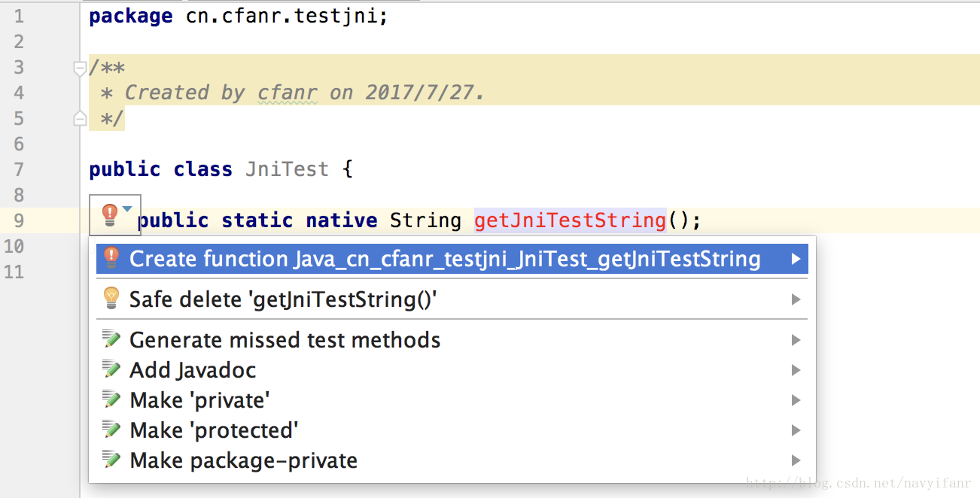The height and width of the screenshot is (498, 980).
Task: Expand submenu arrow for Create function item
Action: pos(796,259)
